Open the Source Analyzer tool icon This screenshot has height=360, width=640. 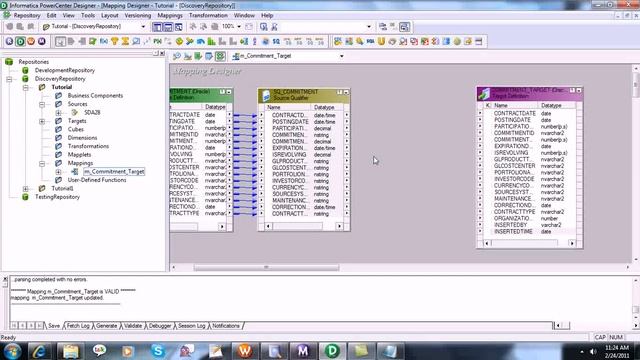177,56
